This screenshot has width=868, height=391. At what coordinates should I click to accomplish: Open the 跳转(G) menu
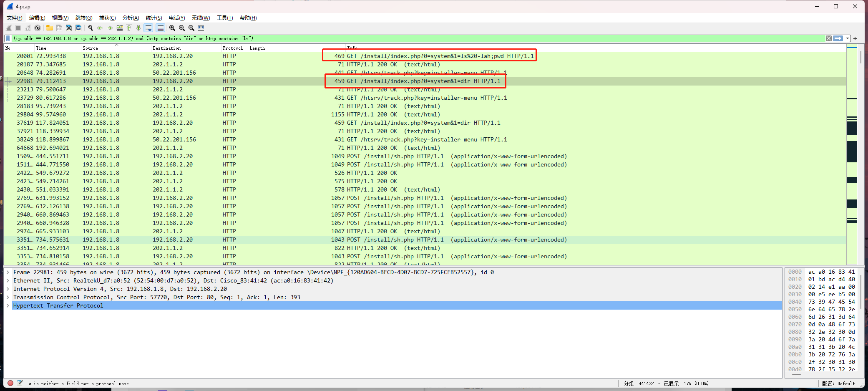click(84, 18)
